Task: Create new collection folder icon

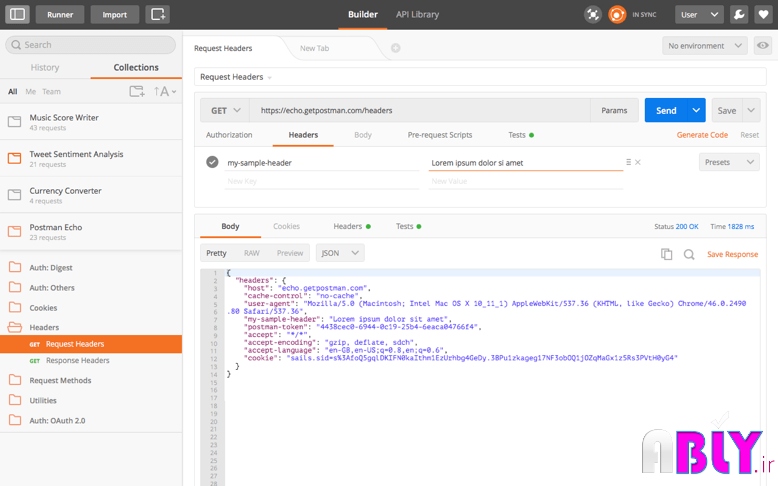Action: (x=137, y=91)
